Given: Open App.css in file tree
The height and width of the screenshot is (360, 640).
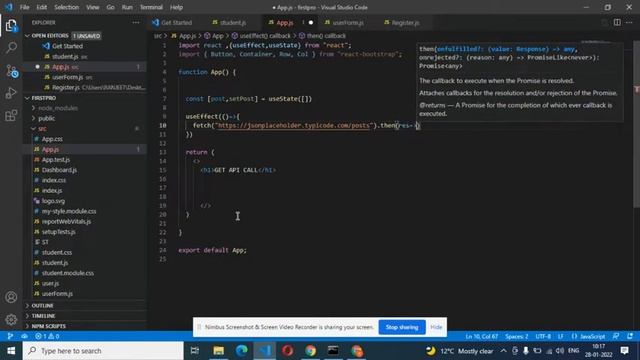Looking at the screenshot, I should pyautogui.click(x=52, y=139).
